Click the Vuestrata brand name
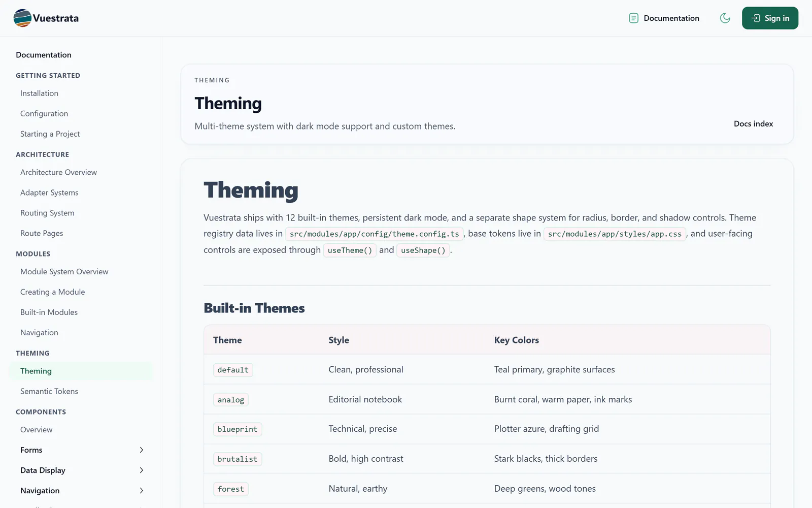Viewport: 812px width, 508px height. pyautogui.click(x=56, y=18)
